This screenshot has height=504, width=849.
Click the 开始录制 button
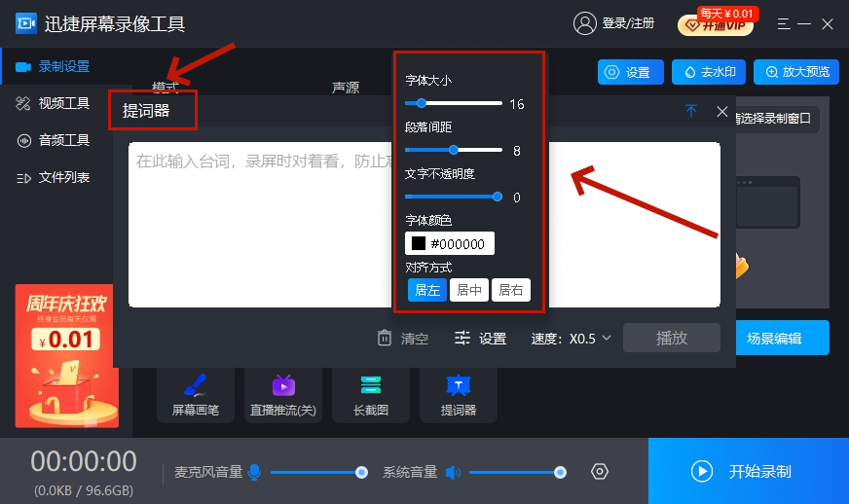[x=749, y=471]
